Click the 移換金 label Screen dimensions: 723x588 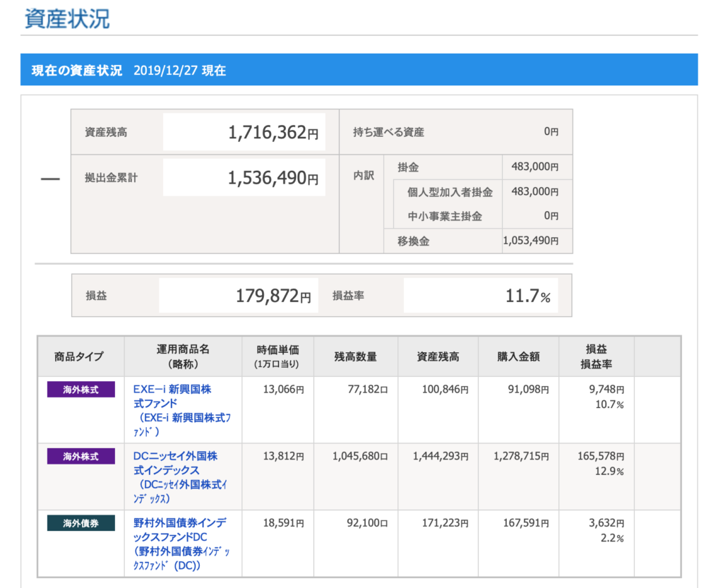click(x=414, y=241)
